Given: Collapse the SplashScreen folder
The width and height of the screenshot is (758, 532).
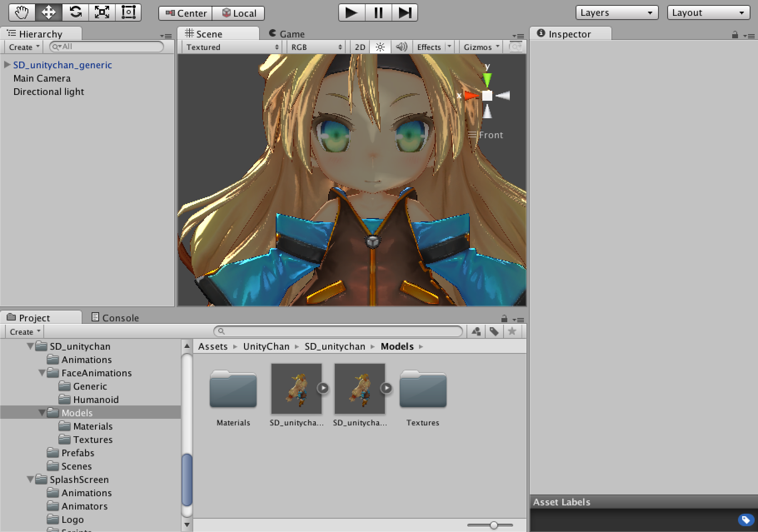Looking at the screenshot, I should click(30, 480).
